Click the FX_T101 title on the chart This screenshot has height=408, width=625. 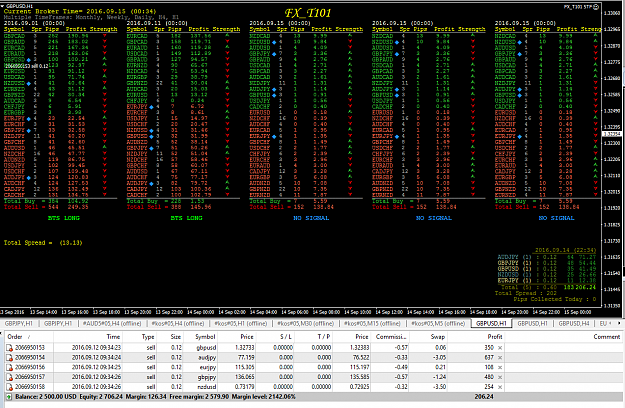click(308, 13)
